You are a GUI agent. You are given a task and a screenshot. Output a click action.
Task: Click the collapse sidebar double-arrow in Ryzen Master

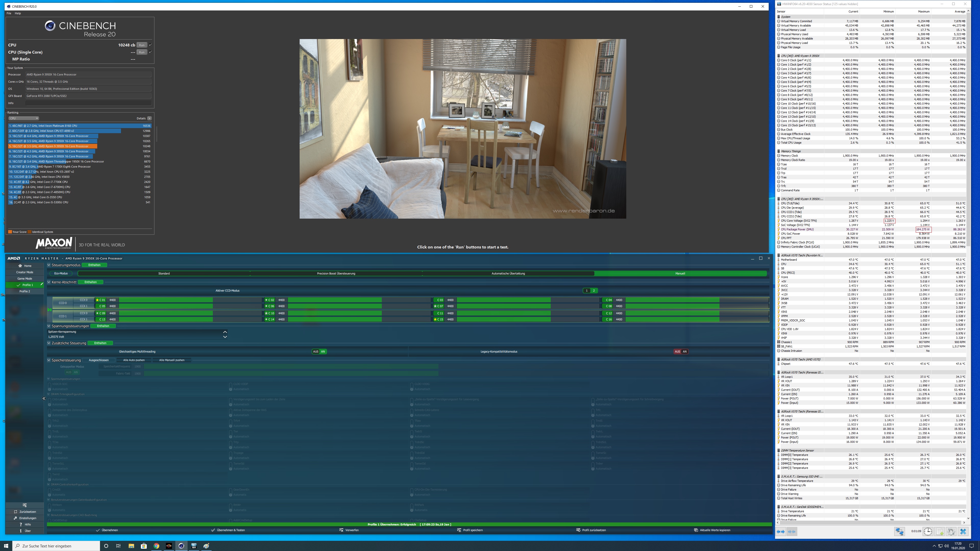(x=44, y=398)
